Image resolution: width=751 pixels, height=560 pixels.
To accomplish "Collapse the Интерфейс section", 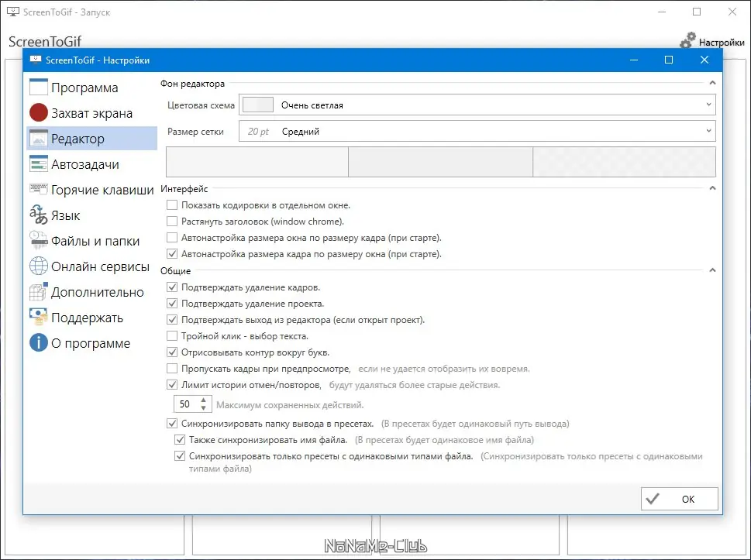I will click(712, 188).
